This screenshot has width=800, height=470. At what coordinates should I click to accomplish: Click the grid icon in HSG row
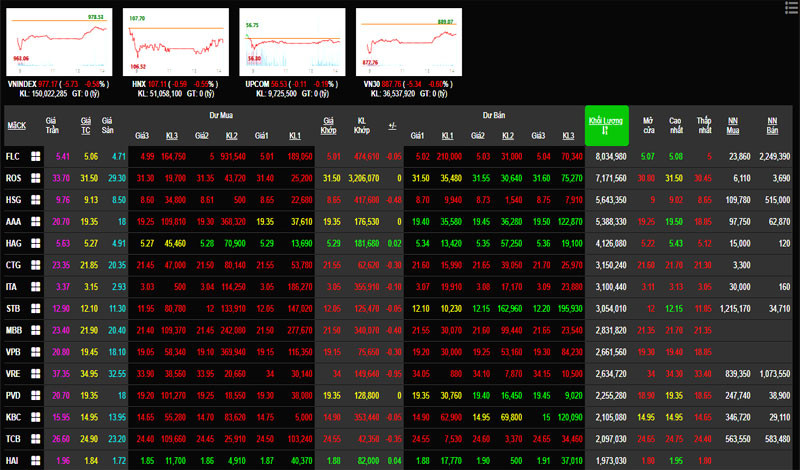(x=36, y=200)
